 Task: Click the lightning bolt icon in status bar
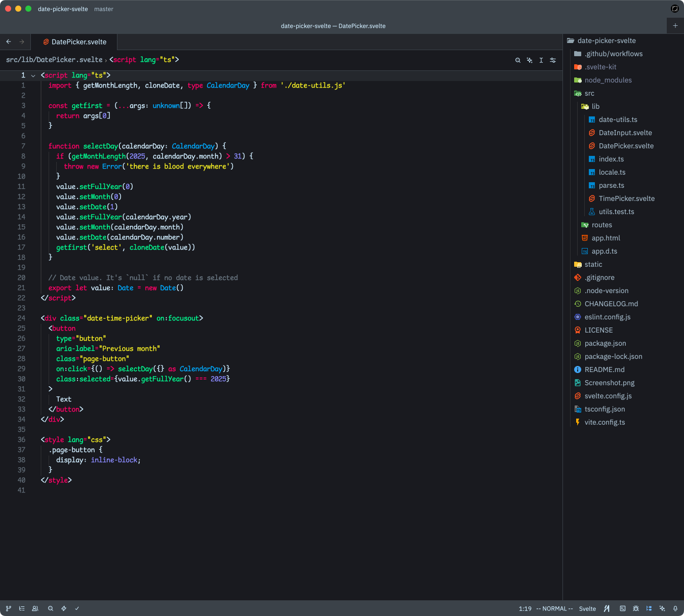[64, 608]
